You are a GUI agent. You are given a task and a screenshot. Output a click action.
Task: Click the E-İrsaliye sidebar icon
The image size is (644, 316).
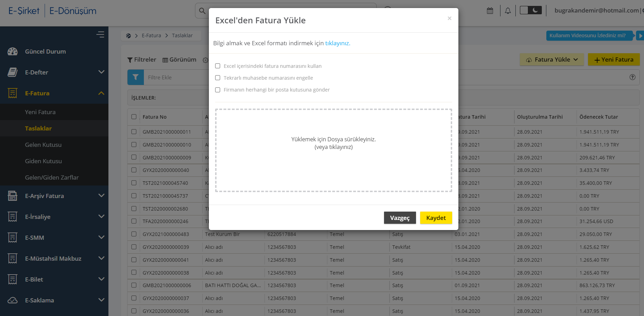pos(13,217)
